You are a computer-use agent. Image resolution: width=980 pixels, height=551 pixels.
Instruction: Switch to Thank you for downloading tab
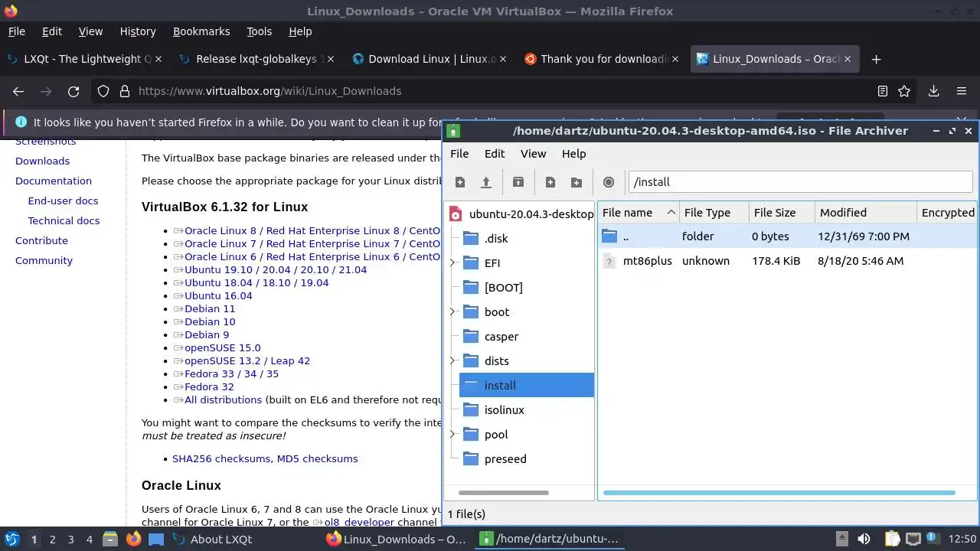point(603,59)
